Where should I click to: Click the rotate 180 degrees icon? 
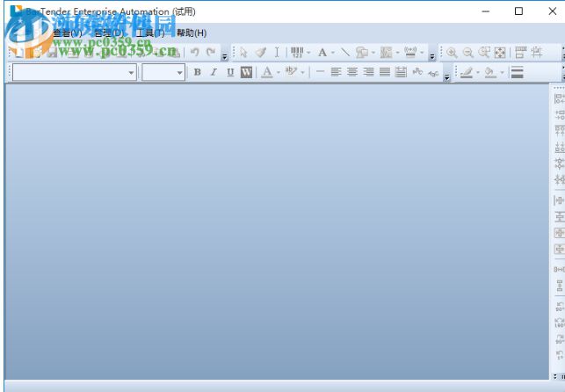[560, 323]
